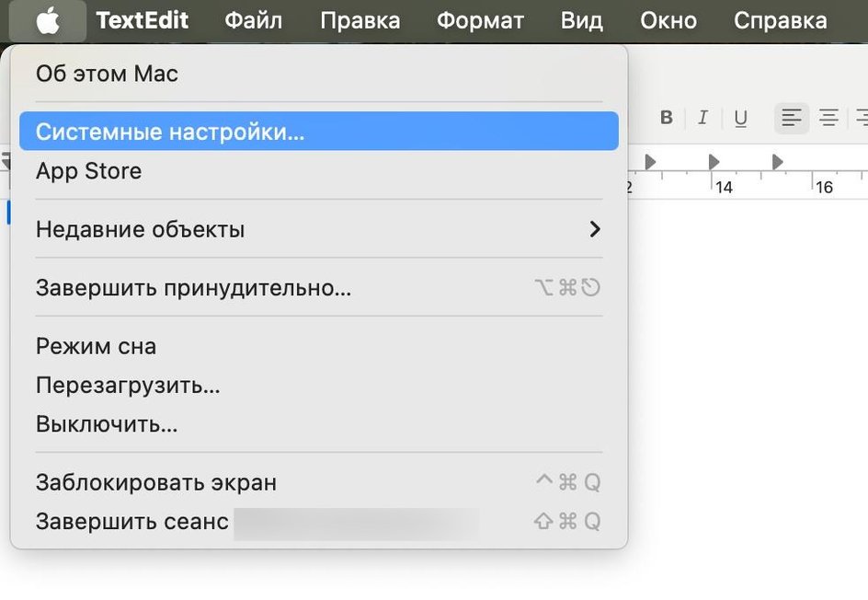Open the Вид menu
The image size is (868, 600).
click(581, 21)
